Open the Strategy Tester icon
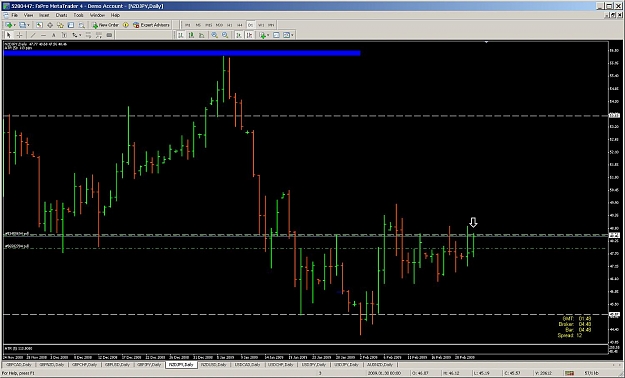This screenshot has width=625, height=378. pyautogui.click(x=81, y=25)
